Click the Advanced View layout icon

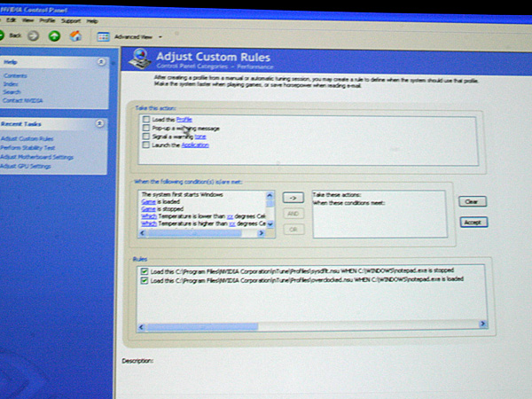(x=103, y=36)
